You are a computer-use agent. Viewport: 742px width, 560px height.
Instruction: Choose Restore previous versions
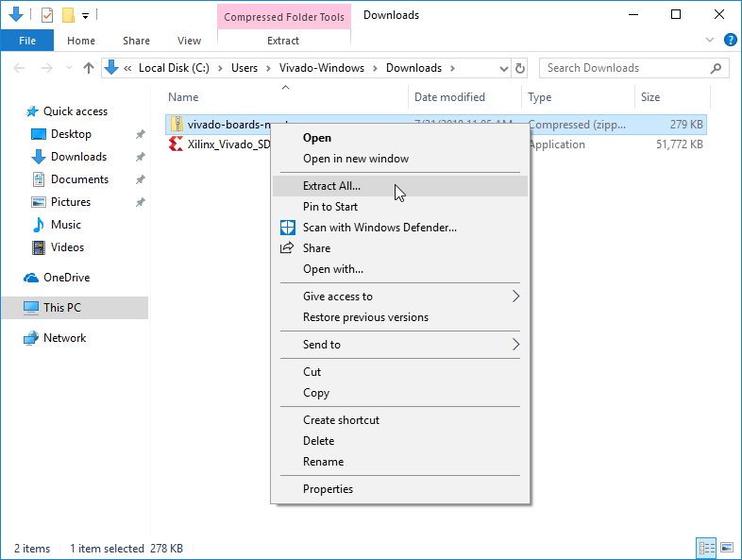[400, 317]
